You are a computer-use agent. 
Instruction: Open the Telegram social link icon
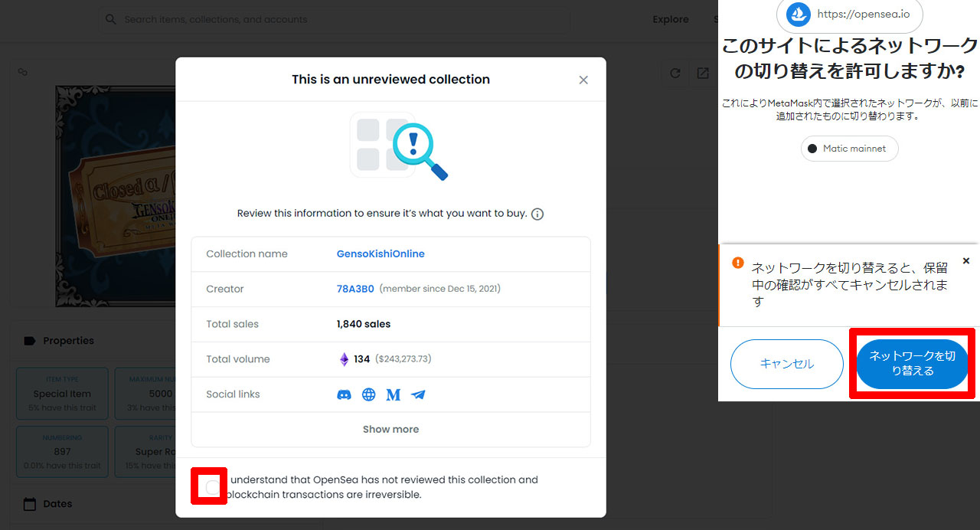tap(418, 394)
